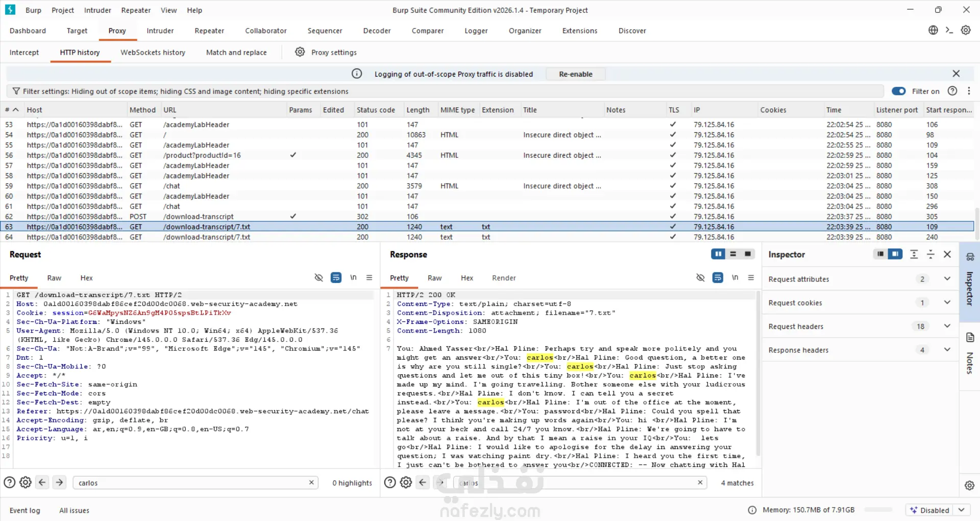Close the Inspector panel
This screenshot has width=980, height=521.
tap(947, 254)
